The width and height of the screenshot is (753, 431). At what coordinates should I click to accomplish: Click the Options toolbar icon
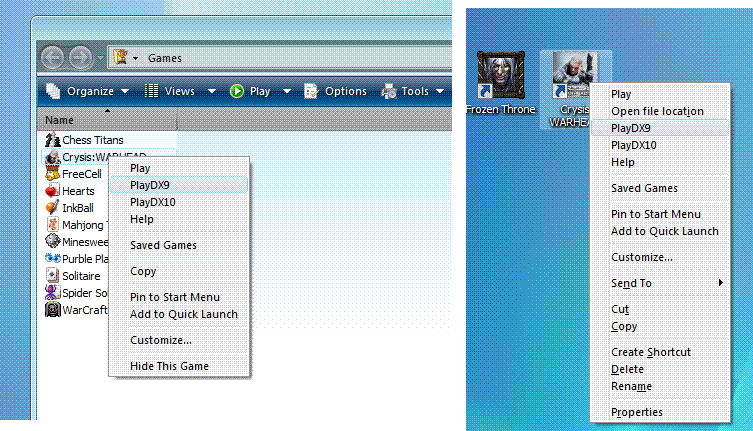311,91
